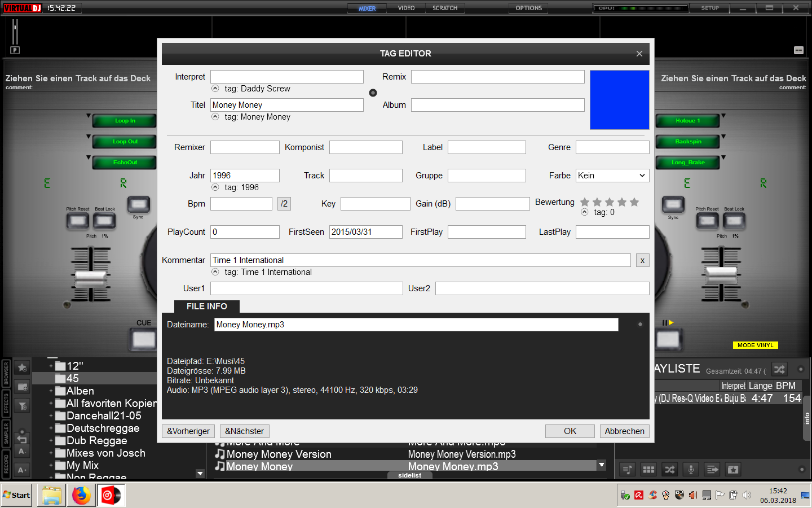The image size is (812, 508).
Task: Halve BPM with the /2 button
Action: (284, 204)
